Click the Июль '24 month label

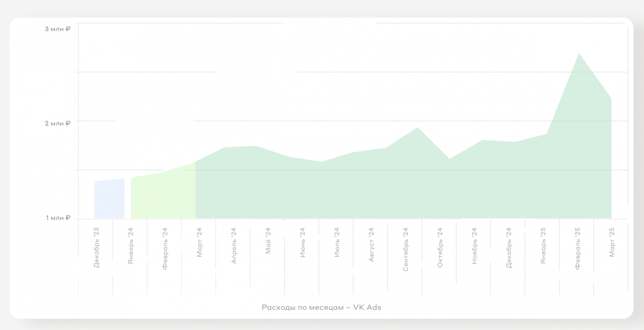click(337, 242)
